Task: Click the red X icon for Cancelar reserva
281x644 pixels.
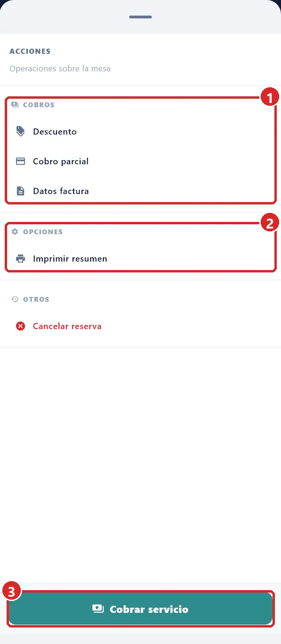Action: pyautogui.click(x=20, y=326)
